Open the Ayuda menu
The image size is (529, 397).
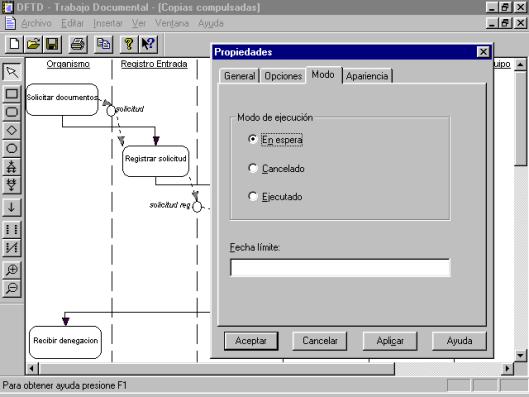coord(211,23)
